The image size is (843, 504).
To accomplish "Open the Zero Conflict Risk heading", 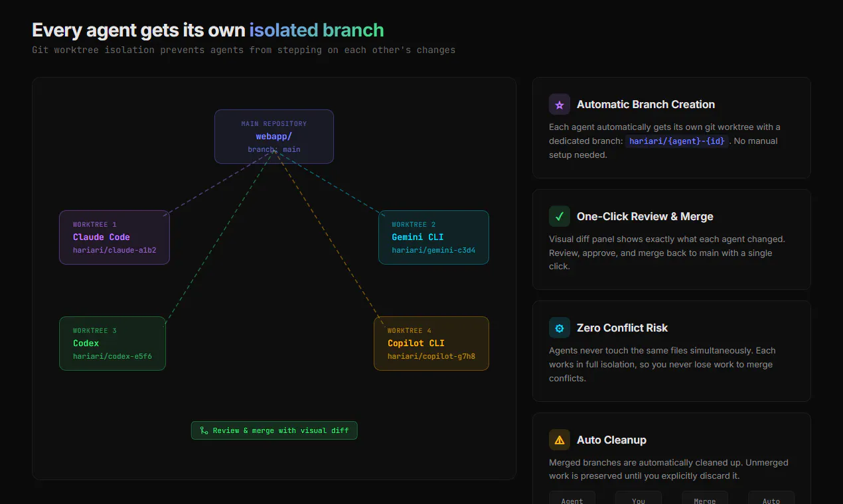I will point(622,328).
